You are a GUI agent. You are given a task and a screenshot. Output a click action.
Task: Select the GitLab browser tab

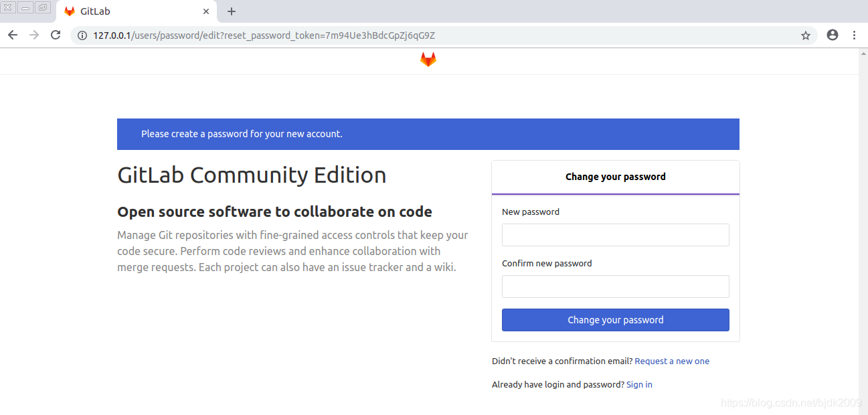[137, 11]
